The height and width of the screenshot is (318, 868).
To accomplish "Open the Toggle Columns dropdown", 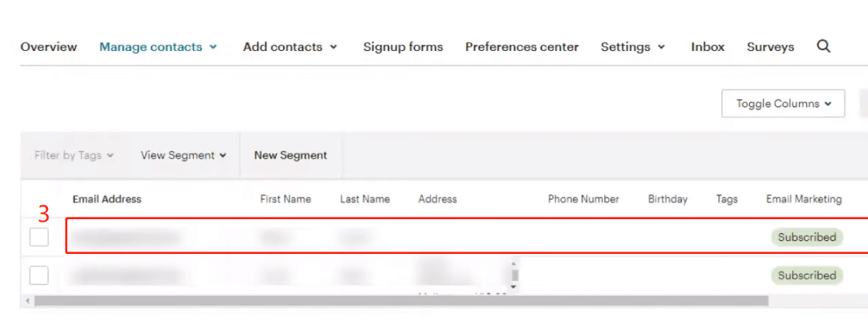I will coord(783,103).
